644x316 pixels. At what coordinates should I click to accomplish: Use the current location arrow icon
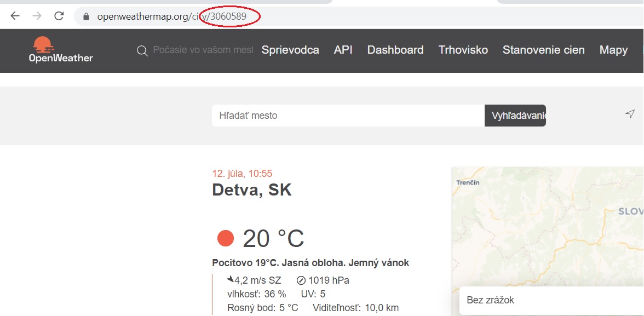click(x=630, y=114)
